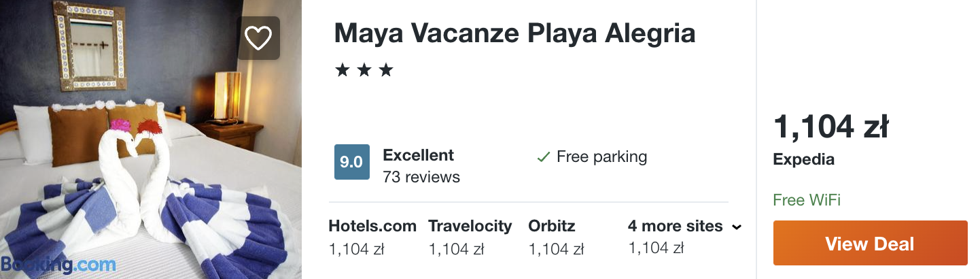Click the large 1,104 zł price
The height and width of the screenshot is (279, 980).
pos(831,127)
